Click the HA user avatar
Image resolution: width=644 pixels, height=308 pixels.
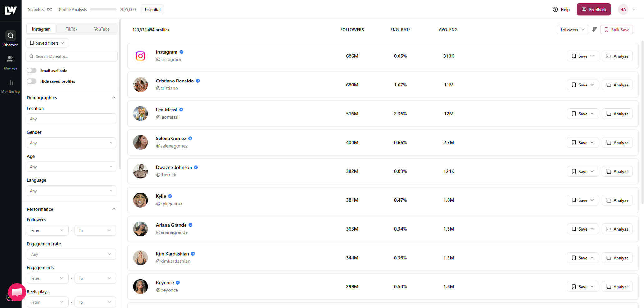tap(623, 10)
